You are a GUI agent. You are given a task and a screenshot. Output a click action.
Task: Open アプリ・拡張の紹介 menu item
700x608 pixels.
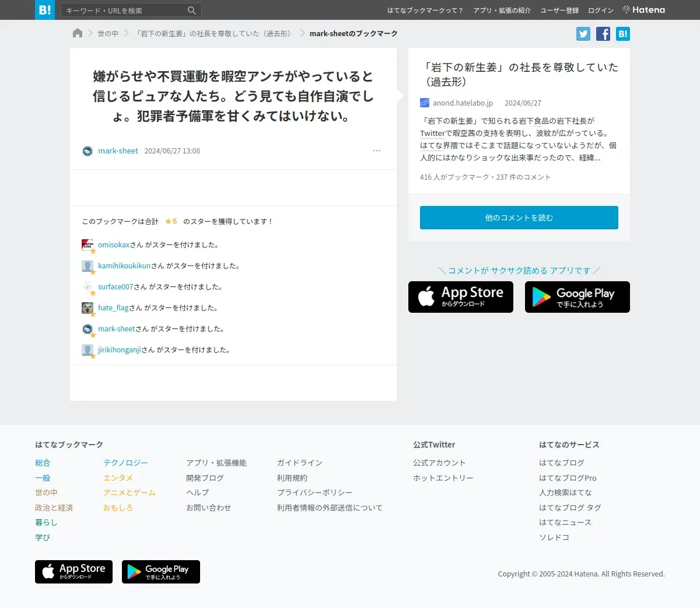point(502,11)
